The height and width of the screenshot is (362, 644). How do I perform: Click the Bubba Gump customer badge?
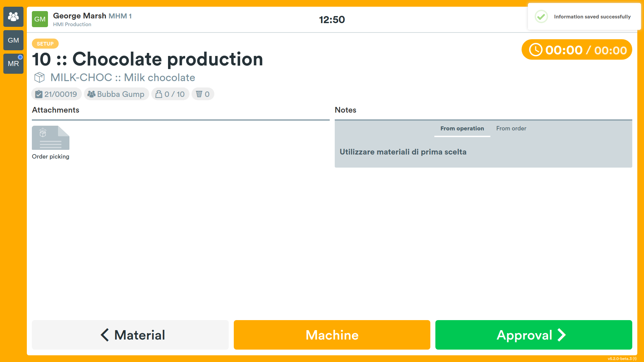[x=116, y=94]
